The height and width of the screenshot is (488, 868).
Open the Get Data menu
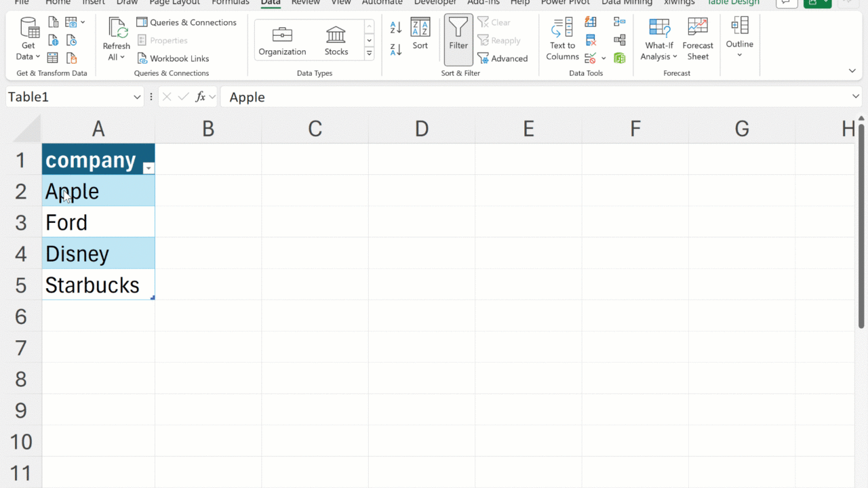point(28,39)
